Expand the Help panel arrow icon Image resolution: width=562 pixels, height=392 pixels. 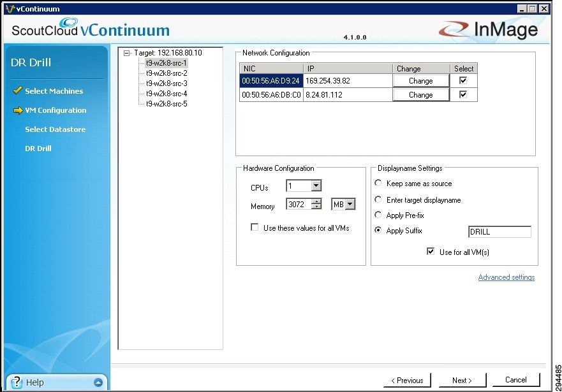[x=98, y=382]
